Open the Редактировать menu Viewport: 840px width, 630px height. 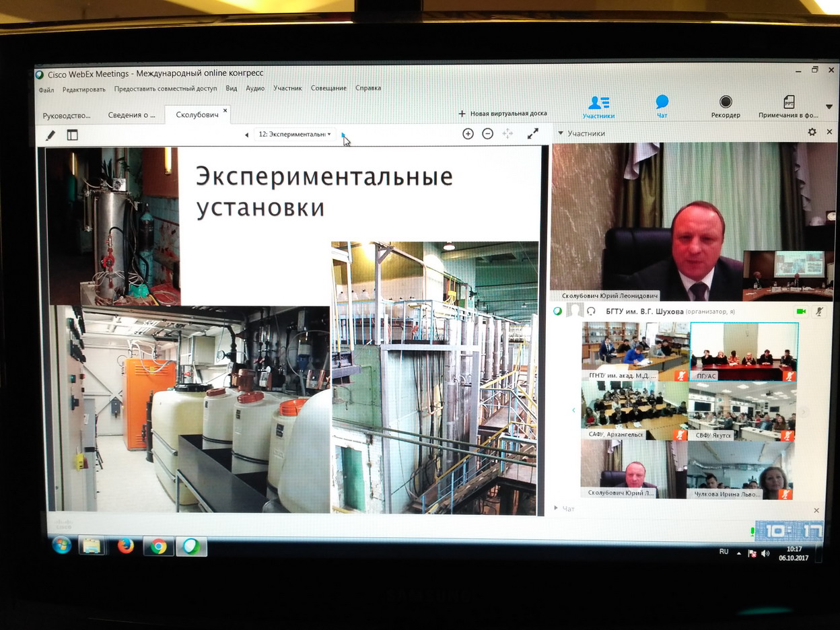[84, 89]
